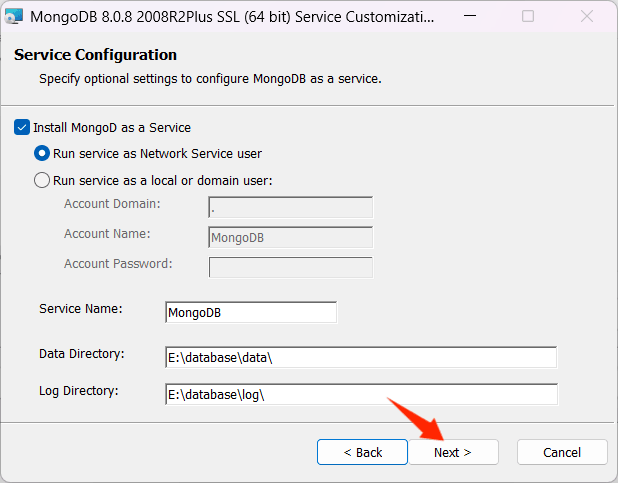Close the installer window
This screenshot has width=618, height=483.
587,17
